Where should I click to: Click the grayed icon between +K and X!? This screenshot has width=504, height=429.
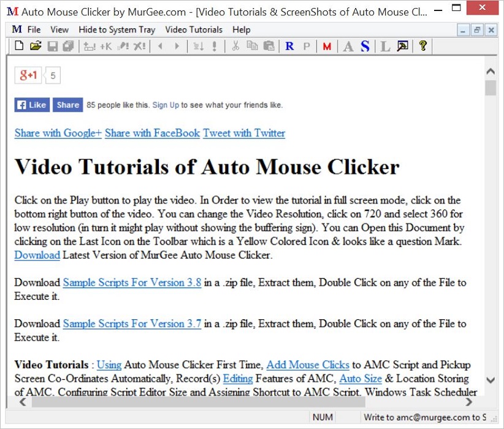123,47
